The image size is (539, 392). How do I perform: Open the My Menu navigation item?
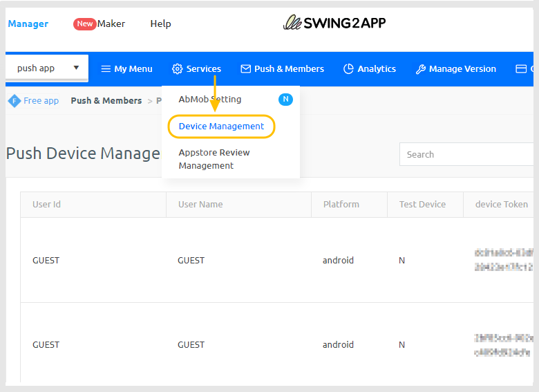coord(126,68)
